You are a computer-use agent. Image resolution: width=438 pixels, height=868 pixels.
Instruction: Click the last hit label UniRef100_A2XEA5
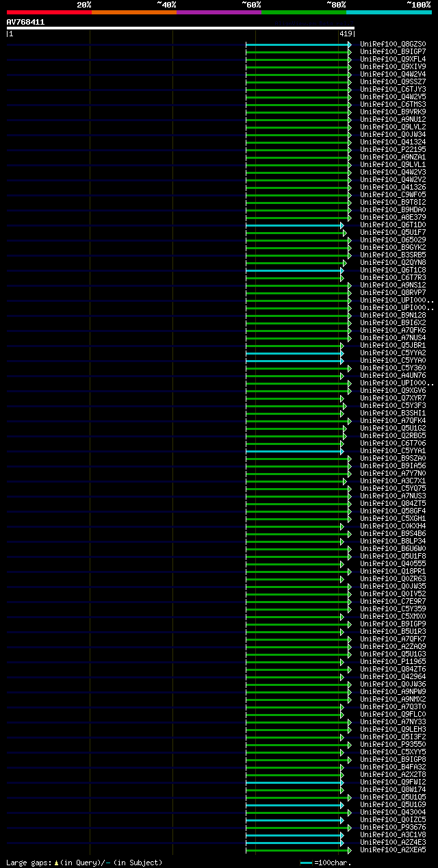pyautogui.click(x=393, y=850)
